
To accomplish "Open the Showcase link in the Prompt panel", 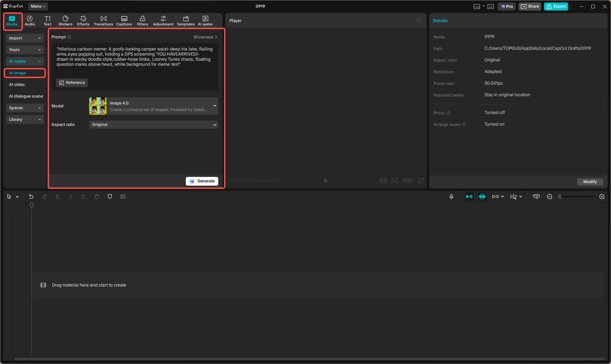I will (x=205, y=37).
